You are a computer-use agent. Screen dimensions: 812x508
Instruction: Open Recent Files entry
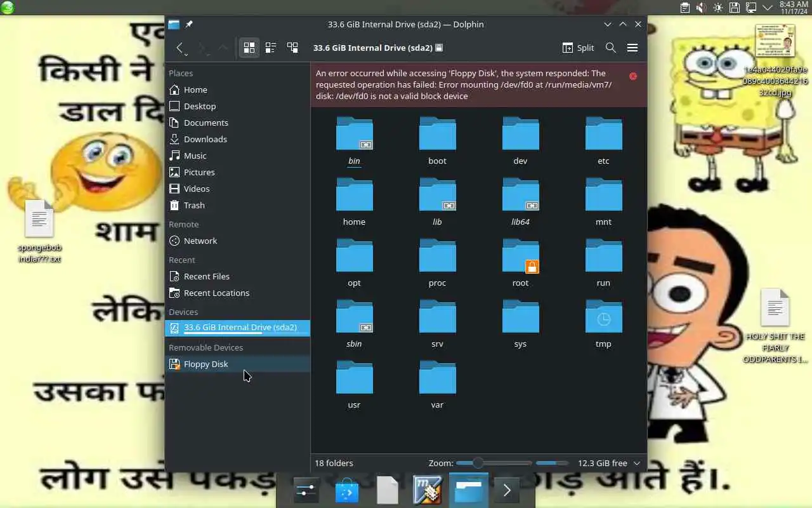pos(237,276)
